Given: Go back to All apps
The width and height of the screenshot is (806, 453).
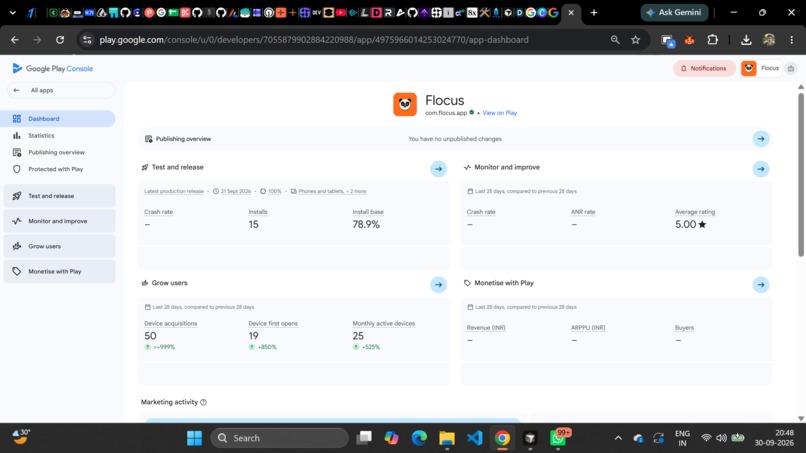Looking at the screenshot, I should pyautogui.click(x=61, y=90).
